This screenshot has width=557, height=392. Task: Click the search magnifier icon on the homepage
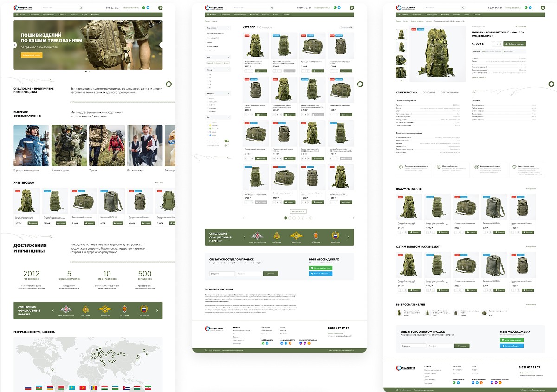pos(80,8)
